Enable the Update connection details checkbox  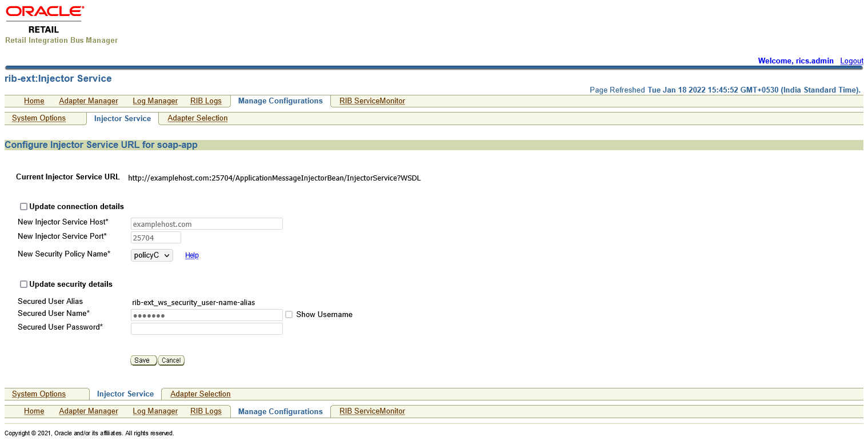[23, 206]
